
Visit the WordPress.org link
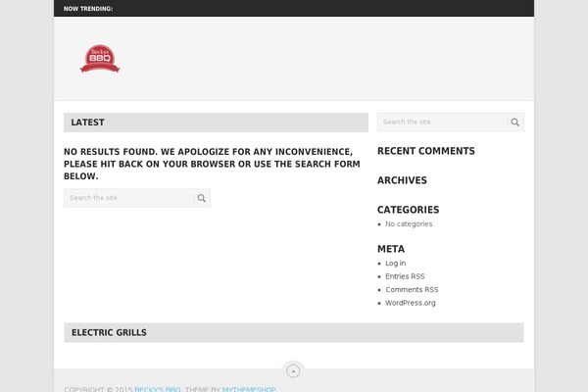[x=411, y=303]
